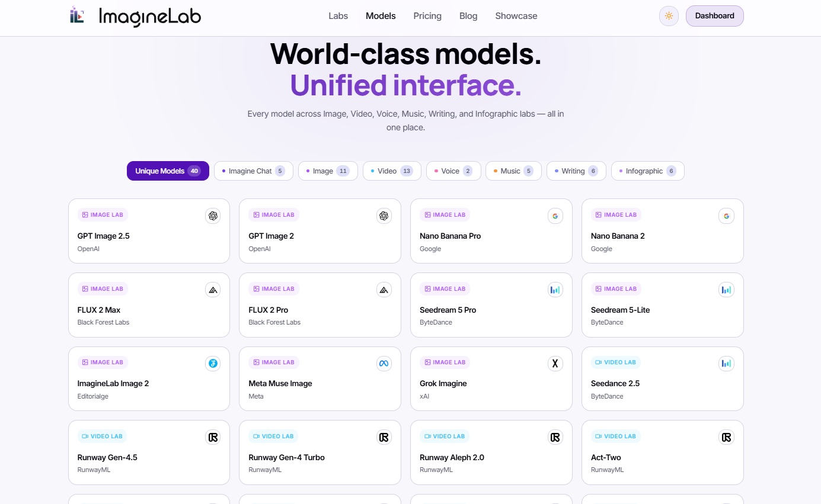Click Google icon on Nano Banana 2 card

tap(726, 216)
